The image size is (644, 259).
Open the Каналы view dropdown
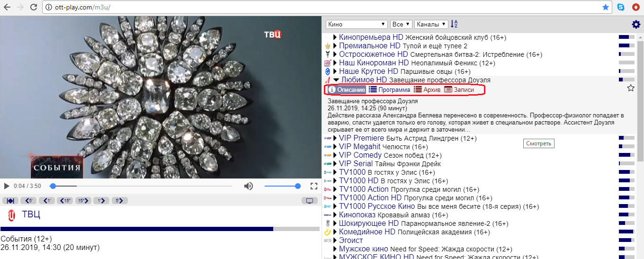tap(431, 24)
